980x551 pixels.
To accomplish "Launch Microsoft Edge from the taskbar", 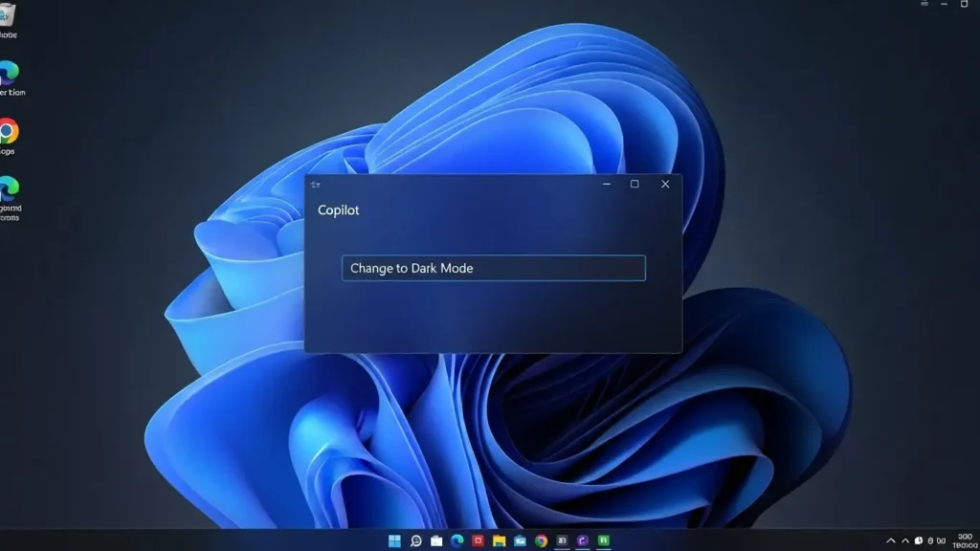I will click(x=456, y=540).
